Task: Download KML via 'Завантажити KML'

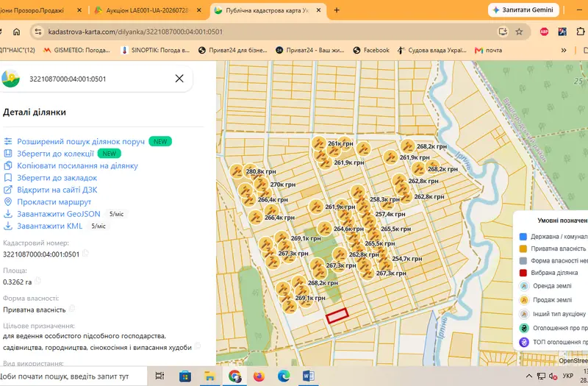Action: 49,226
